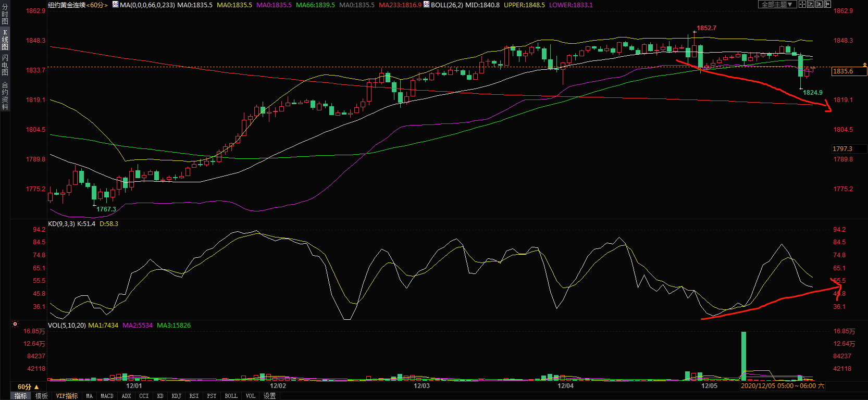This screenshot has height=400, width=868.
Task: Click the VOL(5,10,20) indicator label
Action: (67, 326)
